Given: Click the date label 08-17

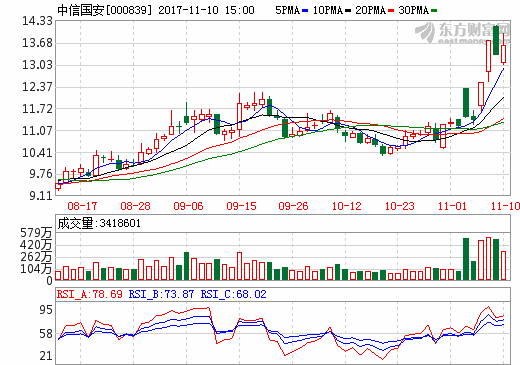Looking at the screenshot, I should tap(82, 206).
